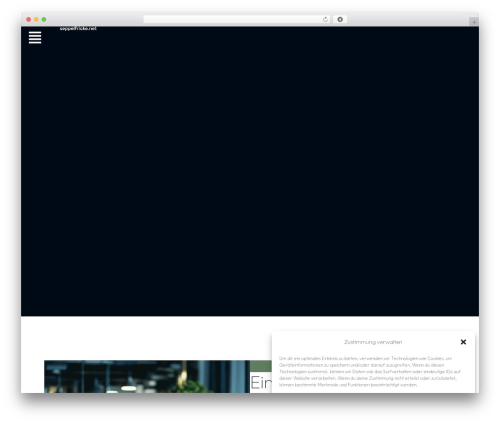Open a new browser tab with plus button
Screen dimensions: 500x423
474,22
